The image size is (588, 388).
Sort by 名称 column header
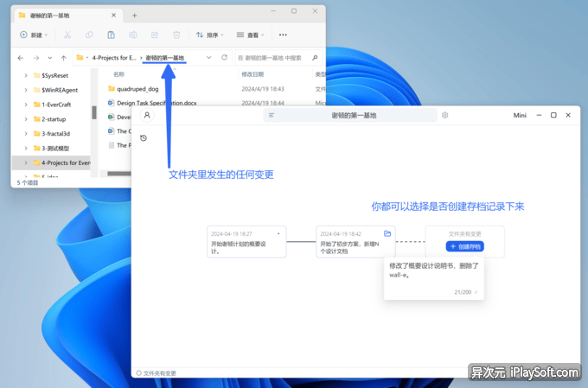point(118,74)
